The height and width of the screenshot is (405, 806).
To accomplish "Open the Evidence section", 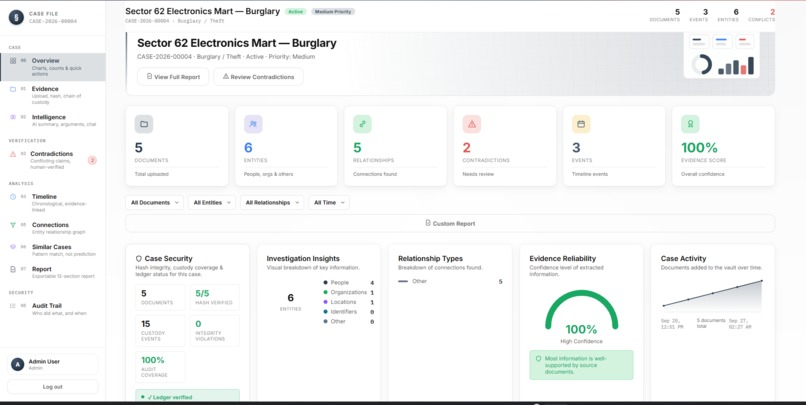I will pos(53,95).
